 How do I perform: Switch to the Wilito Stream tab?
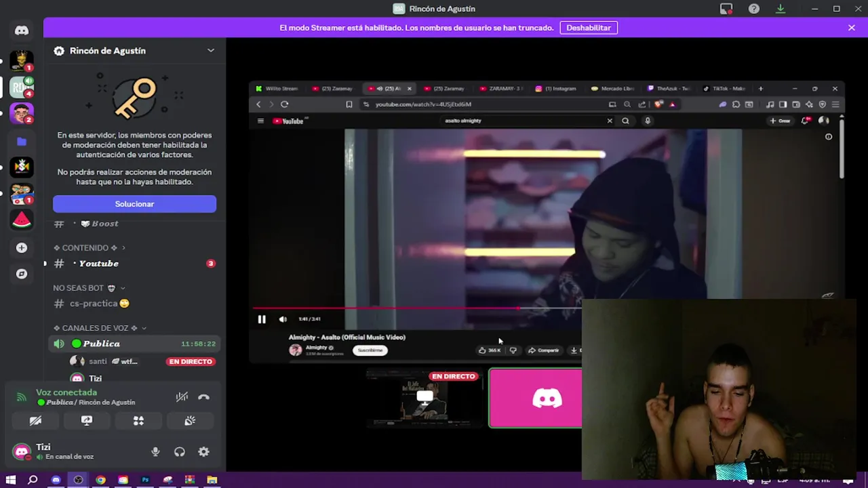click(277, 89)
